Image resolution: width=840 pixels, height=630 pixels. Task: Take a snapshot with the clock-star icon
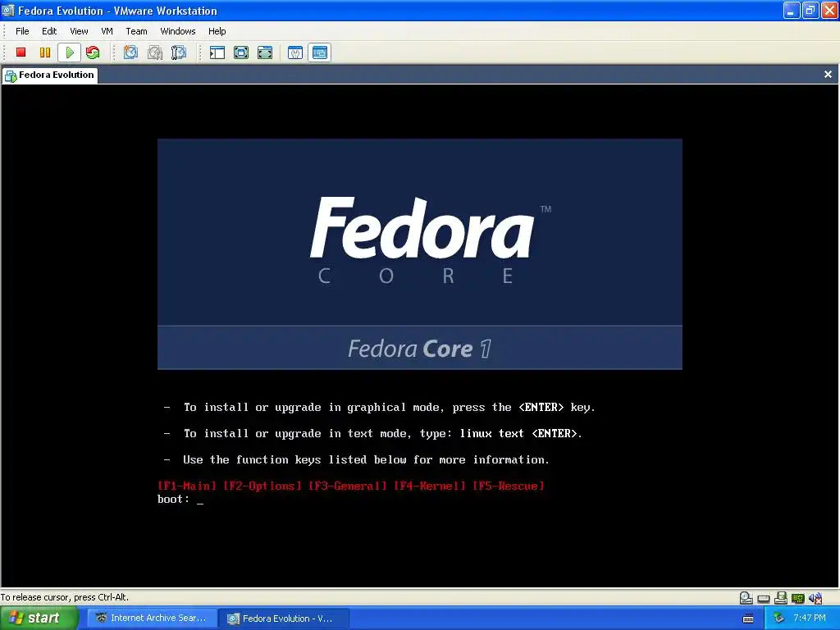point(130,52)
